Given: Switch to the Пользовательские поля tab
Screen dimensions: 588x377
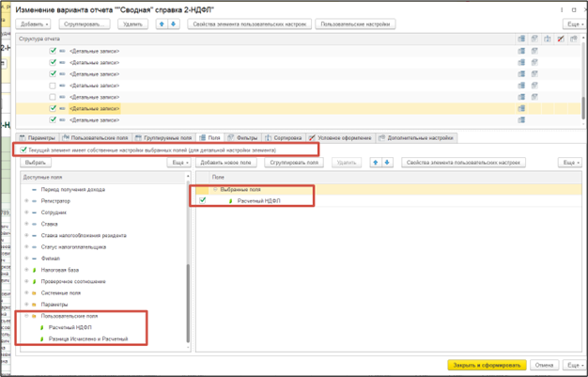Looking at the screenshot, I should point(96,138).
